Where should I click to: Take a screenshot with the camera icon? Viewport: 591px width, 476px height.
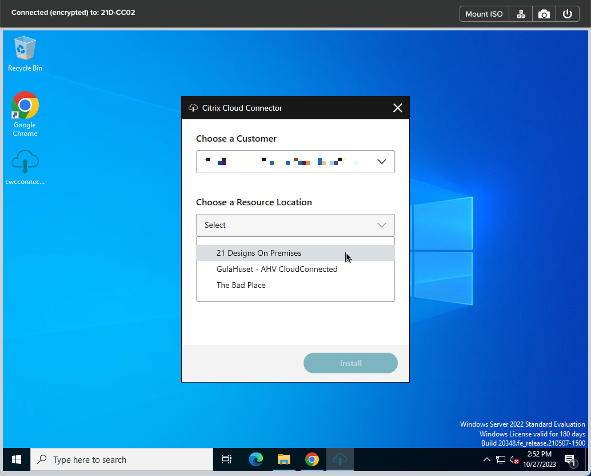point(544,14)
